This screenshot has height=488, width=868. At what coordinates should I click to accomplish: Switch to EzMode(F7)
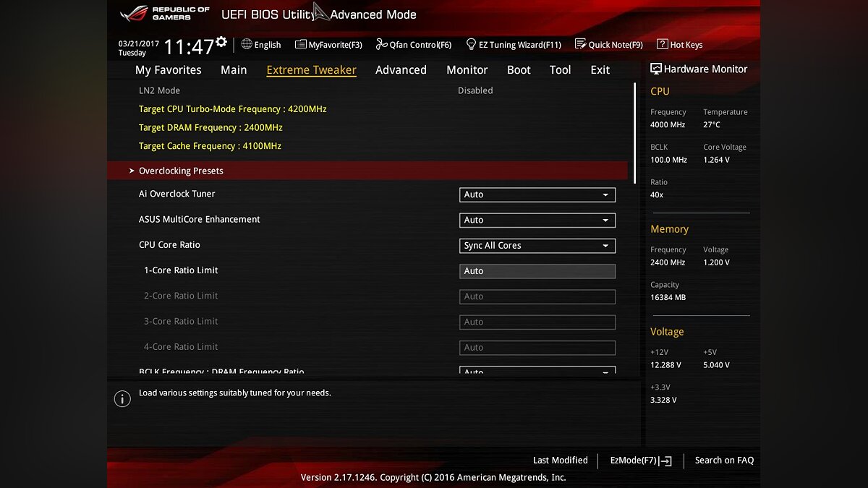(641, 461)
